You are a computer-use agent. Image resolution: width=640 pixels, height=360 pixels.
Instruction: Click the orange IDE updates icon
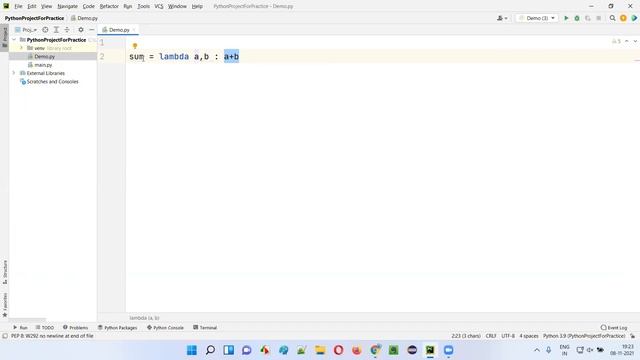[x=623, y=18]
